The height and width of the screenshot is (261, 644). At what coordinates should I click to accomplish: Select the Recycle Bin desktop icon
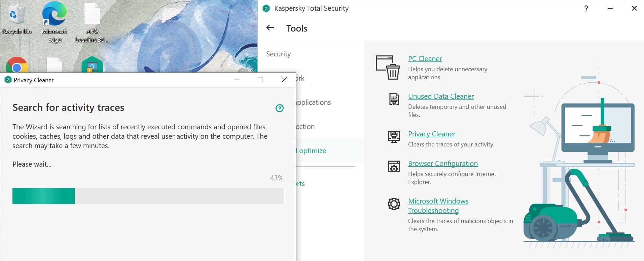coord(17,18)
